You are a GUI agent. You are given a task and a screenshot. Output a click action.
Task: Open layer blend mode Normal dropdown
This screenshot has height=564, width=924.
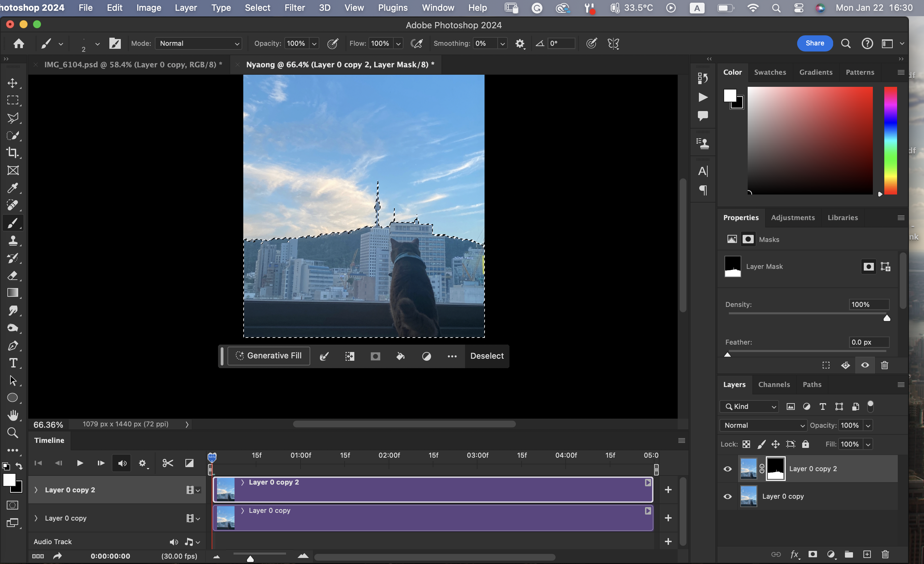[763, 425]
